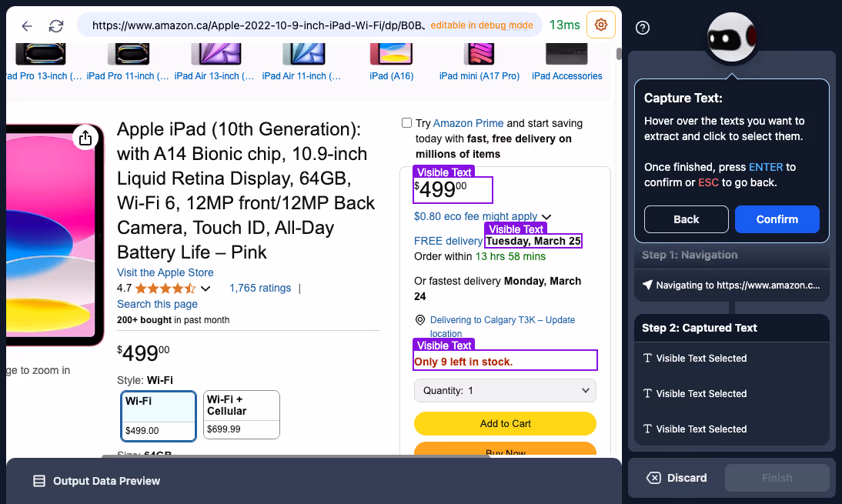Click the robot assistant avatar
842x504 pixels.
[730, 37]
